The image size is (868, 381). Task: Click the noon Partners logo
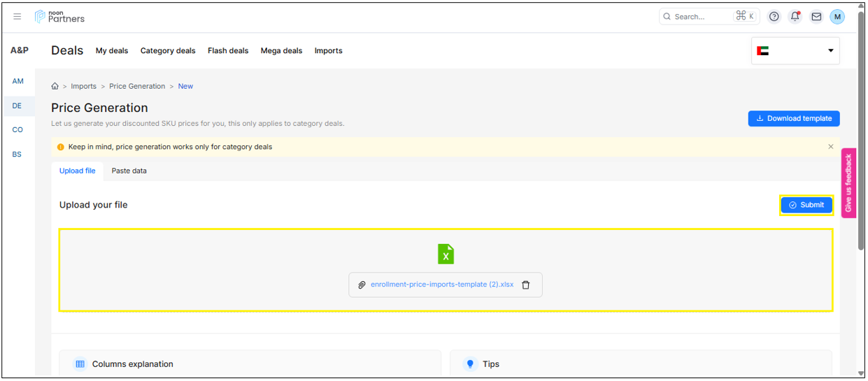(x=60, y=17)
